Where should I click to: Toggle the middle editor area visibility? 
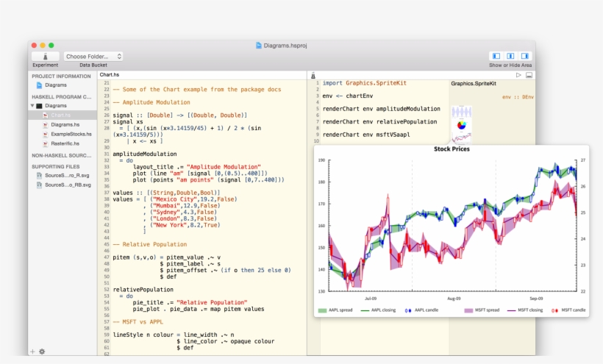click(510, 56)
